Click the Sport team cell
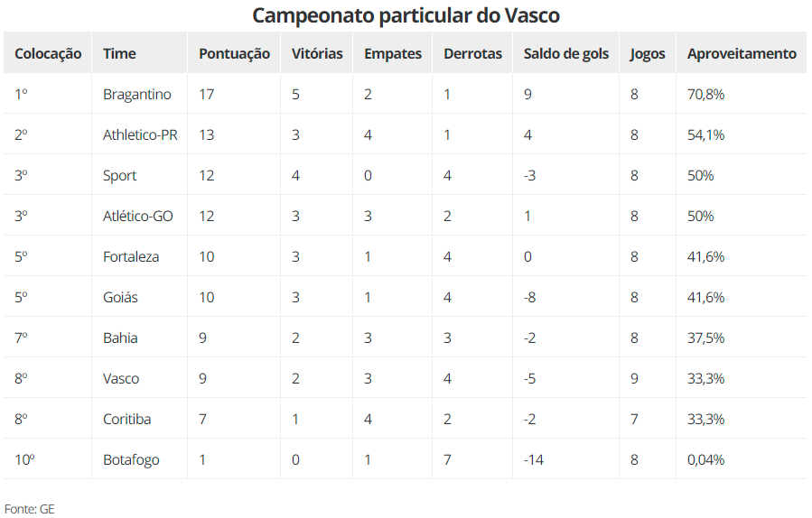This screenshot has height=518, width=812. [x=120, y=175]
